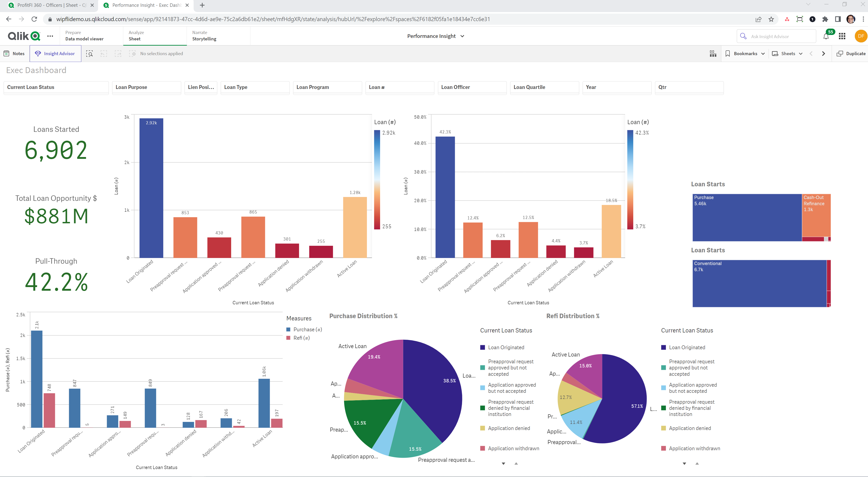Click the Qlik navigation ellipsis menu
This screenshot has height=477, width=868.
point(50,36)
